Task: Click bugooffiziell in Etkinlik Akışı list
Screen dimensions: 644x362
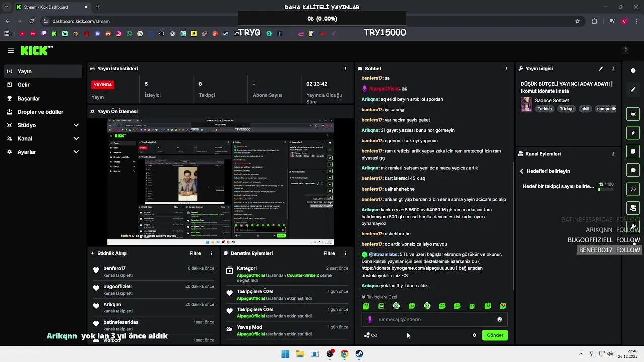Action: (x=117, y=287)
